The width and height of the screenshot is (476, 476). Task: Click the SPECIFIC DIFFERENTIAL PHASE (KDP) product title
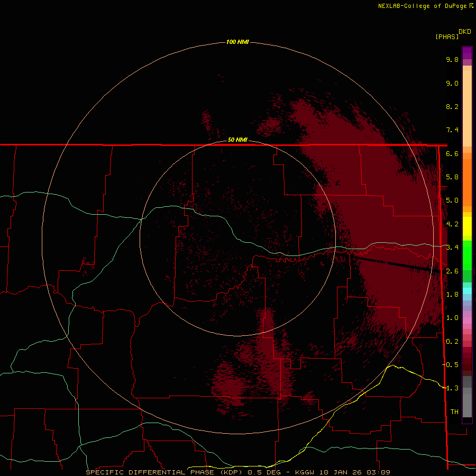pyautogui.click(x=164, y=472)
